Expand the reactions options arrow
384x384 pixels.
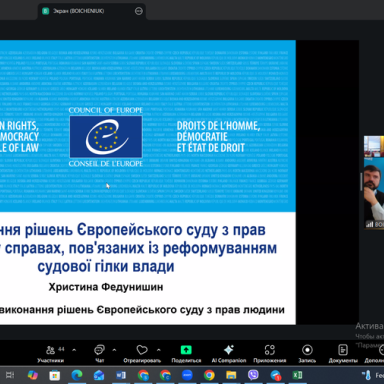pyautogui.click(x=159, y=350)
